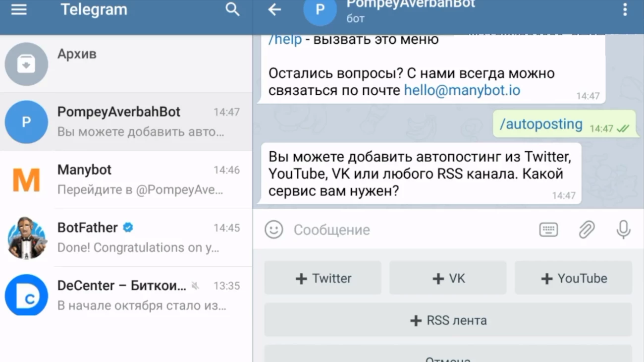This screenshot has height=362, width=644.
Task: Click the sent /autoposting command
Action: tap(541, 124)
